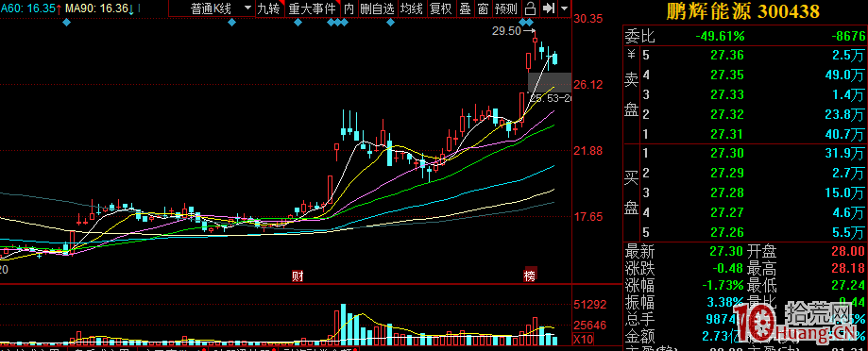
Task: Select sell level 4 price 27.35
Action: tap(727, 75)
